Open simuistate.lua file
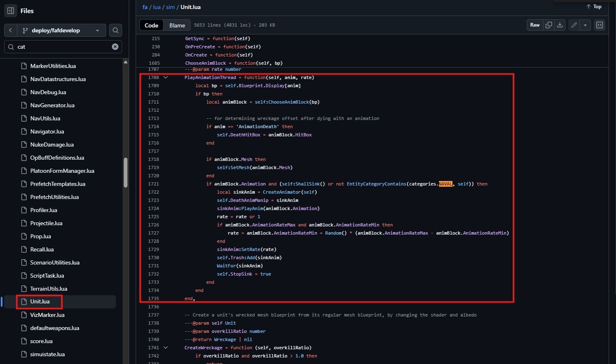Viewport: 616px width, 364px height. point(48,354)
